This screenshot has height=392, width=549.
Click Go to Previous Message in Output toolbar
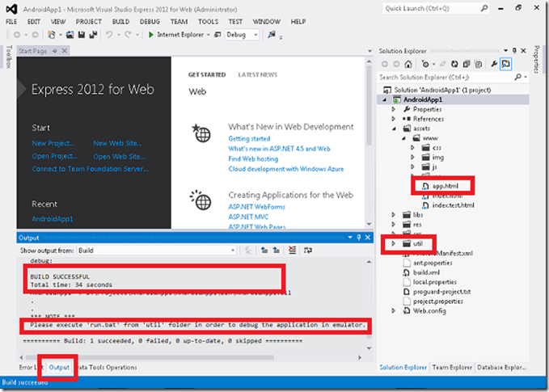pyautogui.click(x=264, y=251)
